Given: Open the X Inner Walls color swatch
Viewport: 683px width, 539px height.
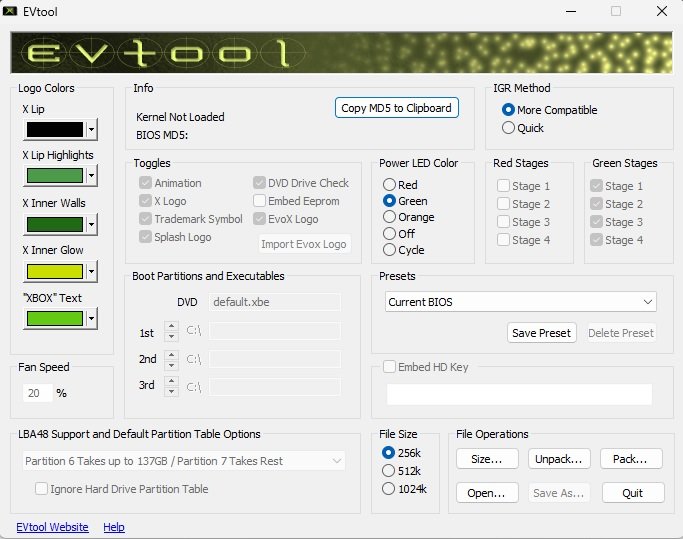Looking at the screenshot, I should point(55,224).
